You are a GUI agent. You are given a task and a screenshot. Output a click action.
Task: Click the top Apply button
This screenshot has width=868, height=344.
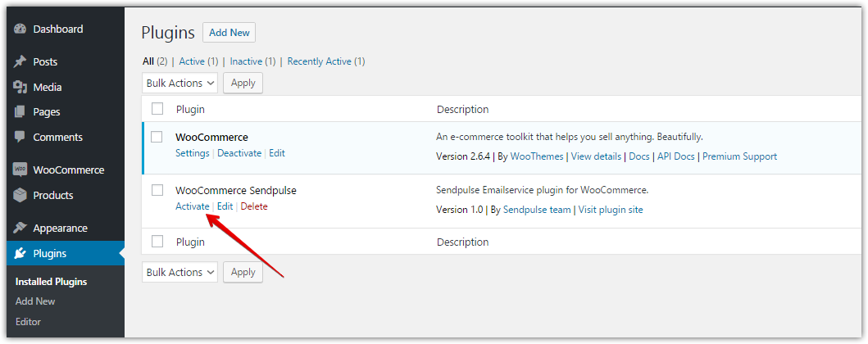coord(243,83)
